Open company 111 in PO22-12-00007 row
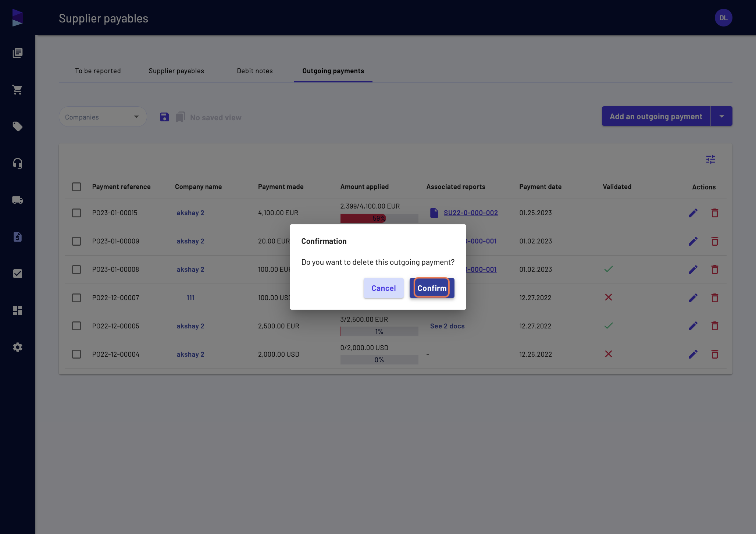Screen dimensions: 756x534 coord(190,298)
